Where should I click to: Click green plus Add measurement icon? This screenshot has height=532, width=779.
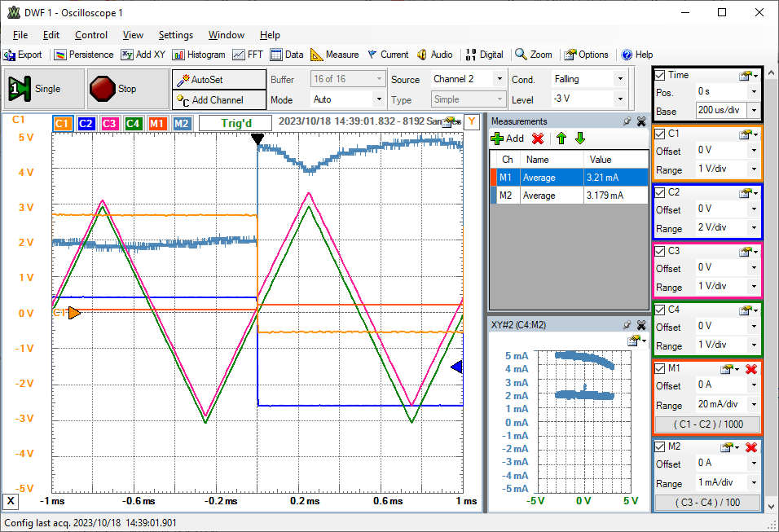tap(497, 138)
